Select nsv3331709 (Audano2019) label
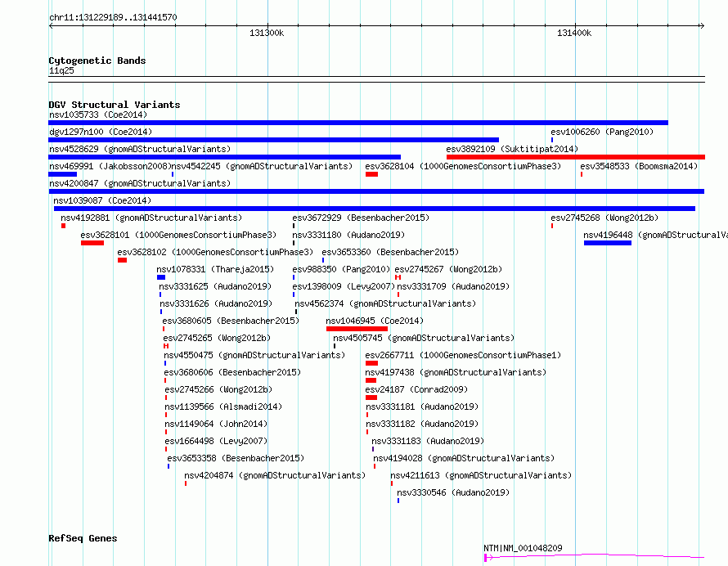The image size is (728, 566). (453, 286)
